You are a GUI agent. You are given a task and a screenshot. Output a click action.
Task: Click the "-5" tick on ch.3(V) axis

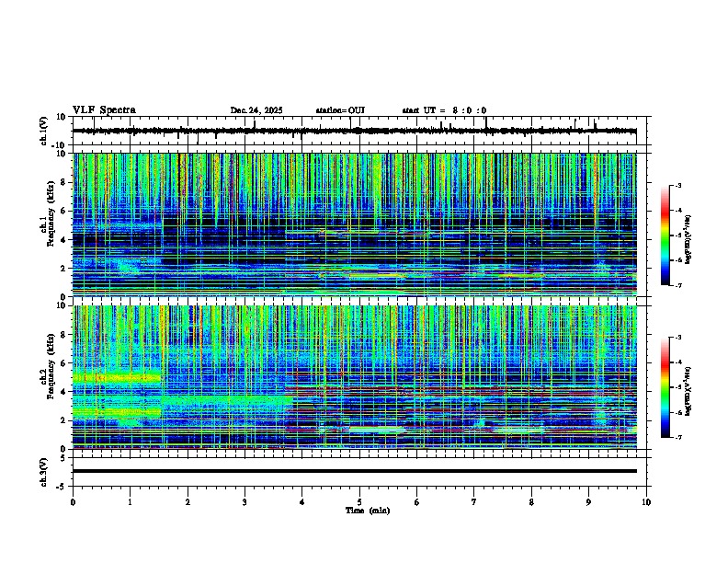click(x=62, y=487)
